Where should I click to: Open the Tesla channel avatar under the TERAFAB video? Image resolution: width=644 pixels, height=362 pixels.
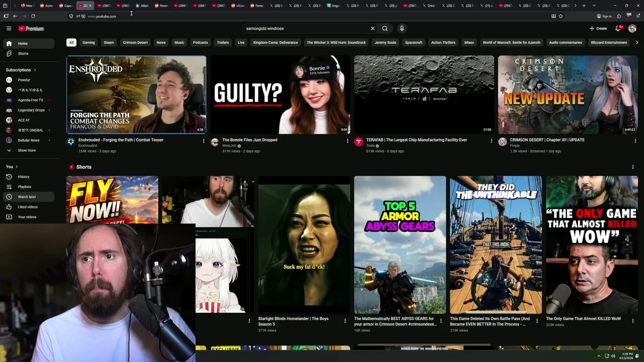tap(359, 142)
